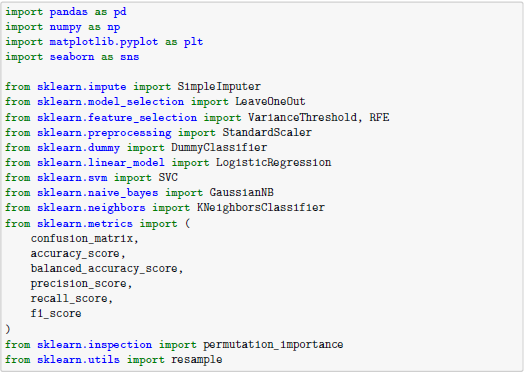Click 'sklearn.naive_bayes' module path
525x372 pixels.
(97, 192)
